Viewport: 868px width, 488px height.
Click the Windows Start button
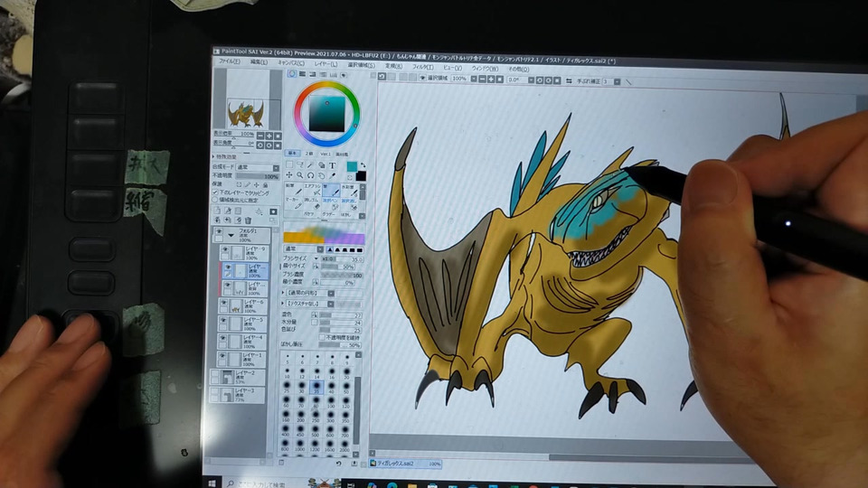coord(212,483)
